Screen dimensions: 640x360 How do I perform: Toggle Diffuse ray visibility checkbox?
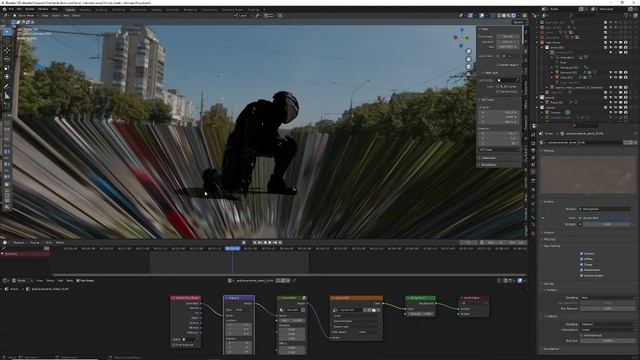(582, 259)
